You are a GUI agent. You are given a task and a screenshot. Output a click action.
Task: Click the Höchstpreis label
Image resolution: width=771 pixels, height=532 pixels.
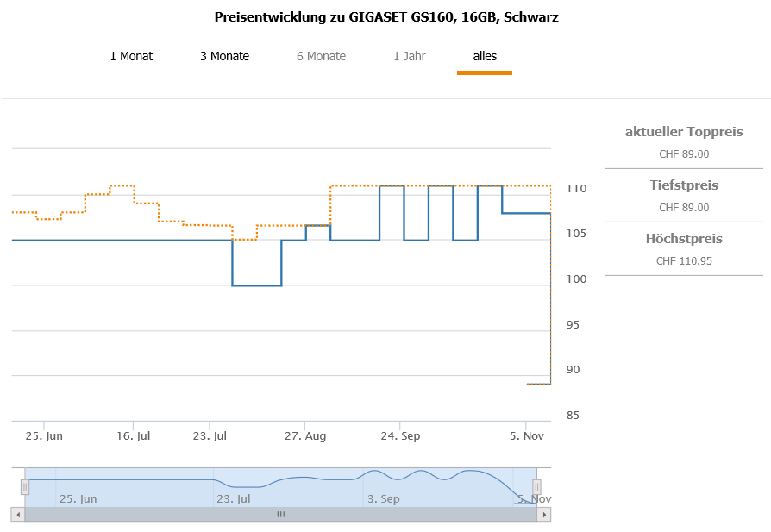pos(684,239)
